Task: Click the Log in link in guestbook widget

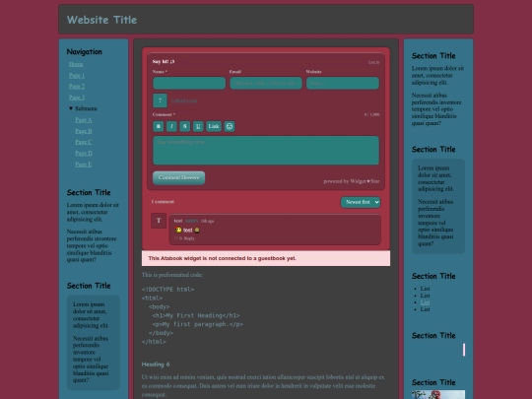Action: pyautogui.click(x=374, y=62)
